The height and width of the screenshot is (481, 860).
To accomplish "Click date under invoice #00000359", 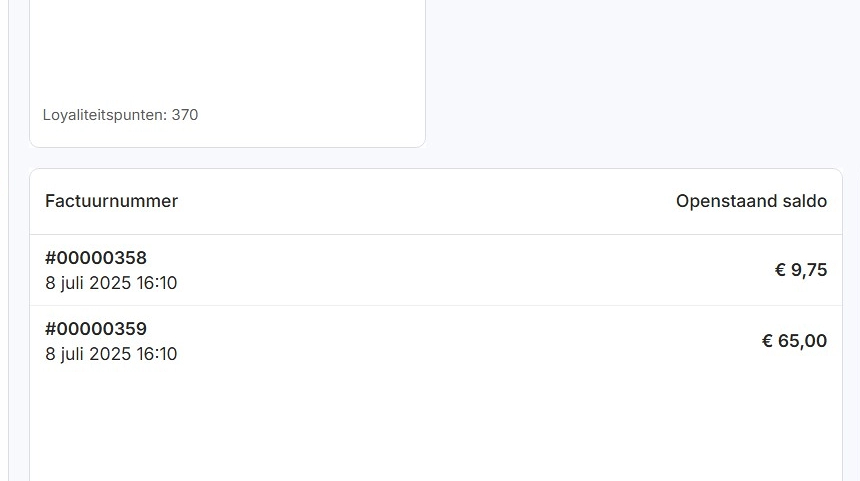I will point(111,354).
